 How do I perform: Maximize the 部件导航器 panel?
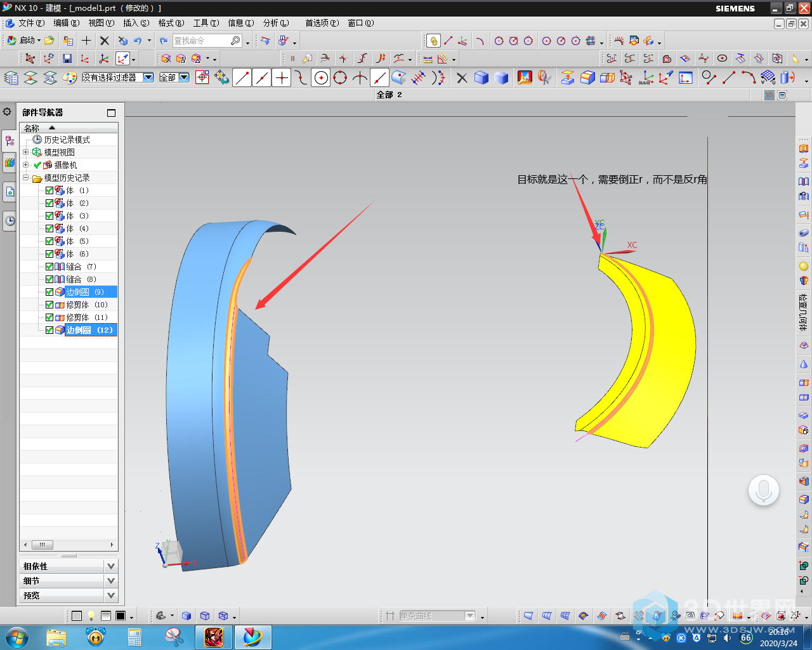tap(112, 113)
